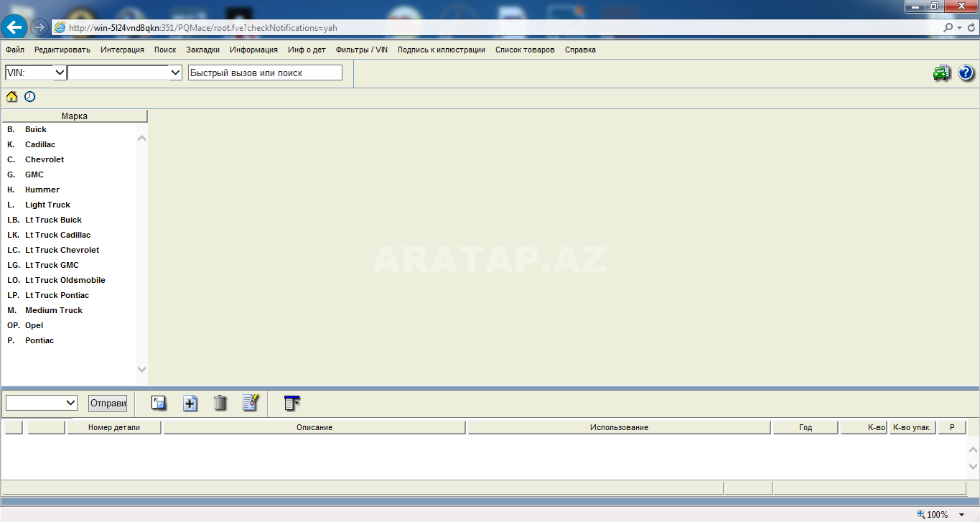Select Opel in the make list
This screenshot has height=522, width=980.
tap(34, 325)
